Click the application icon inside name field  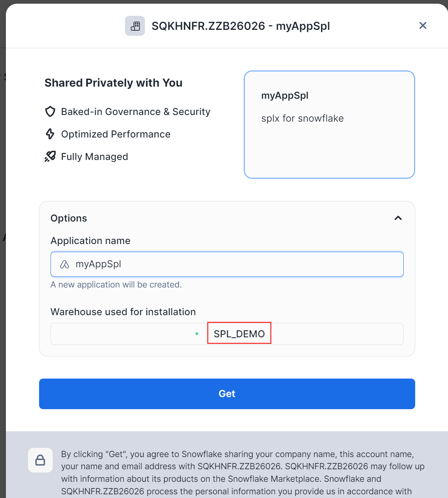[65, 264]
